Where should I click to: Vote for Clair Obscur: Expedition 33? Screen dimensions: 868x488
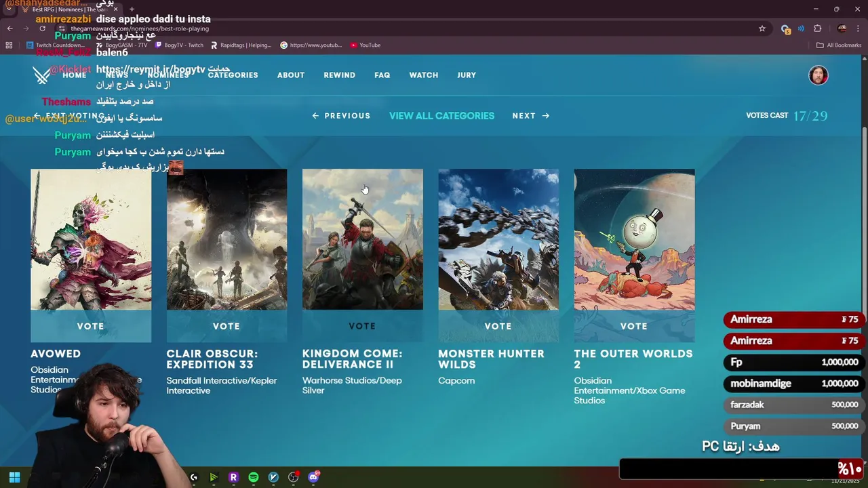pos(226,326)
